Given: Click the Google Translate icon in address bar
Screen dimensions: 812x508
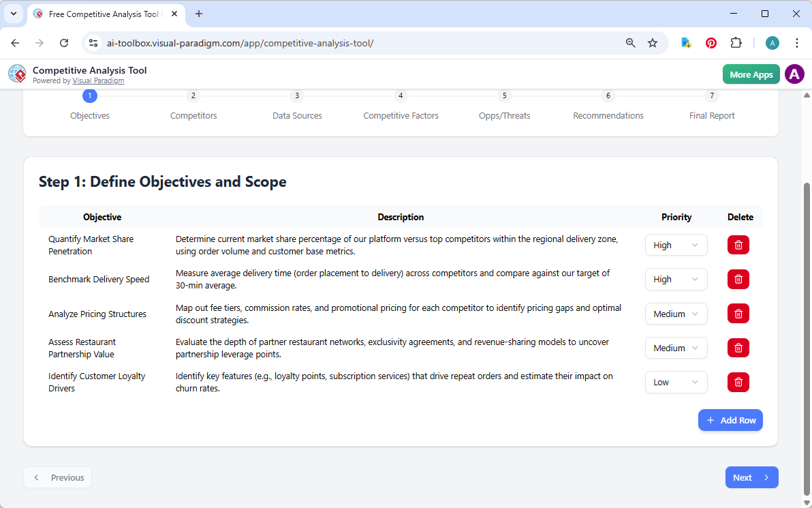Looking at the screenshot, I should 686,42.
